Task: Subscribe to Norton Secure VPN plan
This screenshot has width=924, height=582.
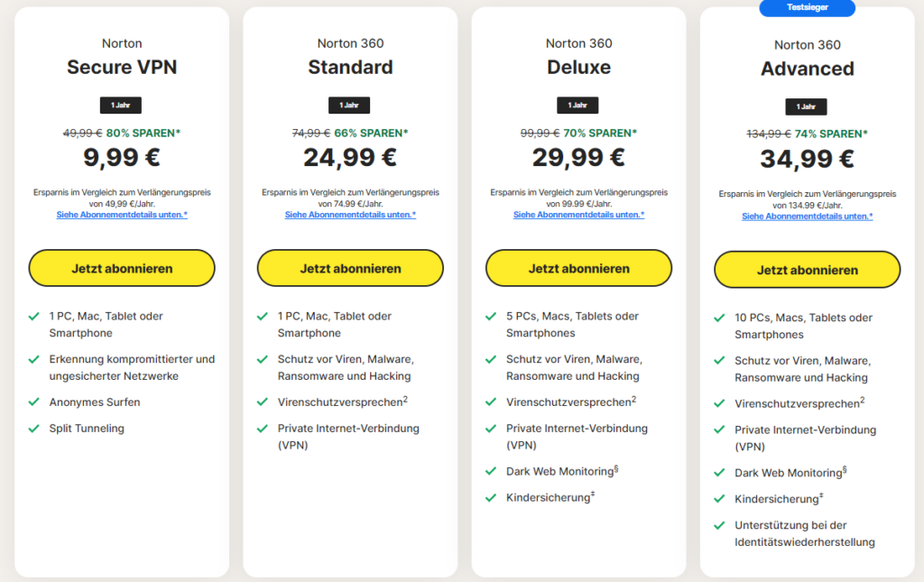Action: 122,268
